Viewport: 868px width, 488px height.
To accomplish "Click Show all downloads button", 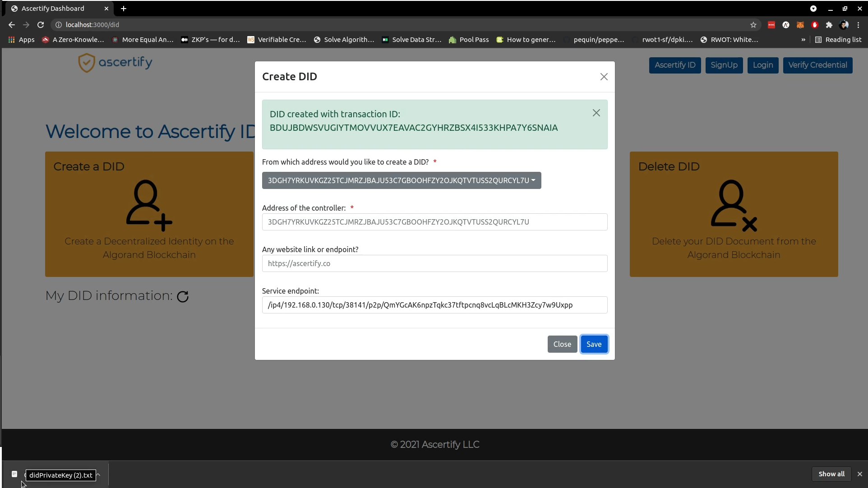I will click(x=831, y=474).
